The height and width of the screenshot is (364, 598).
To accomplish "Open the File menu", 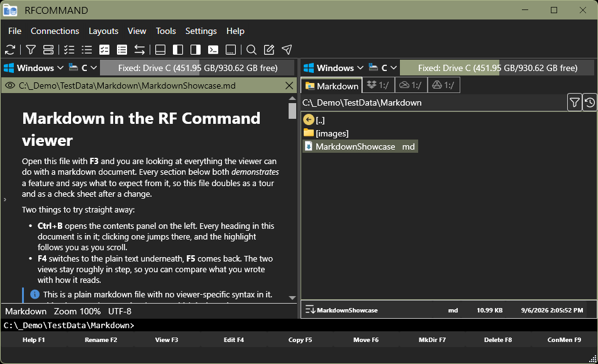I will (15, 31).
